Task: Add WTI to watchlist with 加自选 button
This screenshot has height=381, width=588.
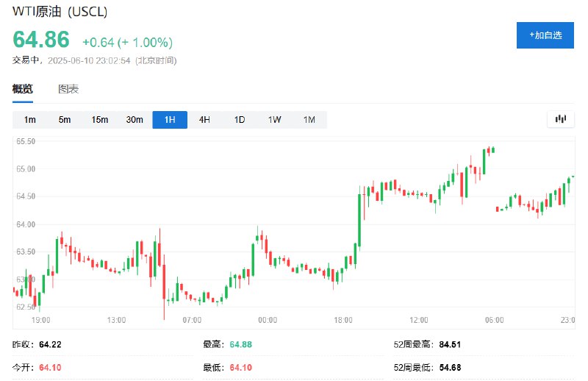Action: (x=545, y=35)
